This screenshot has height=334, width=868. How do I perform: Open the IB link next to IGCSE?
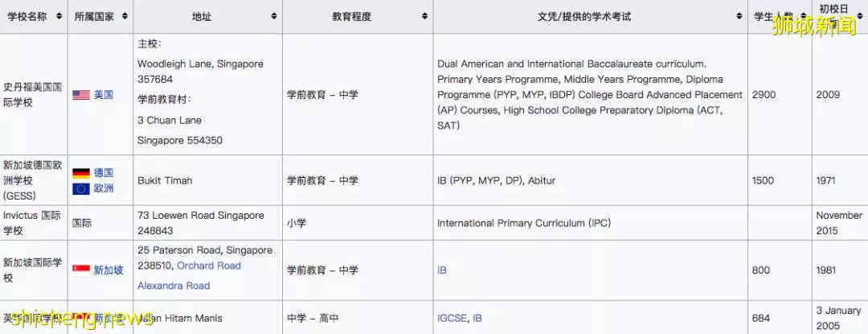coord(477,319)
